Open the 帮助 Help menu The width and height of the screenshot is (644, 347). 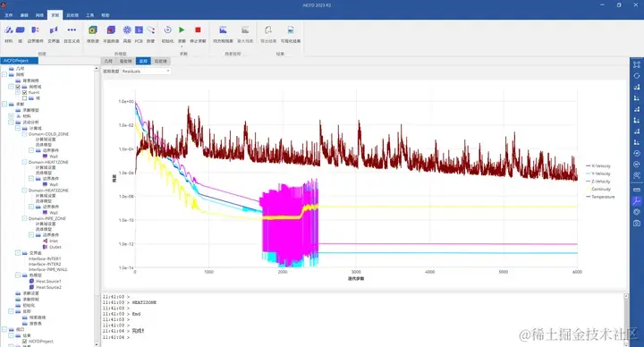(106, 15)
